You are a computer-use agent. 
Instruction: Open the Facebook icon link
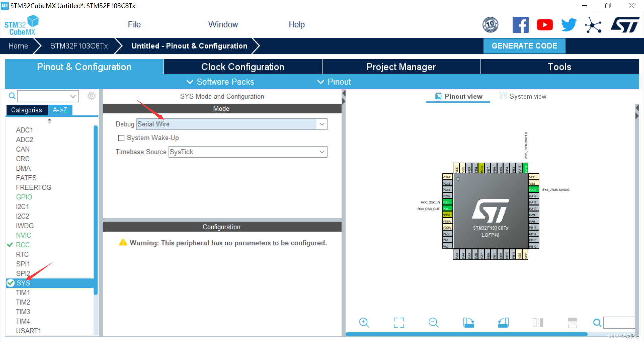click(x=521, y=25)
